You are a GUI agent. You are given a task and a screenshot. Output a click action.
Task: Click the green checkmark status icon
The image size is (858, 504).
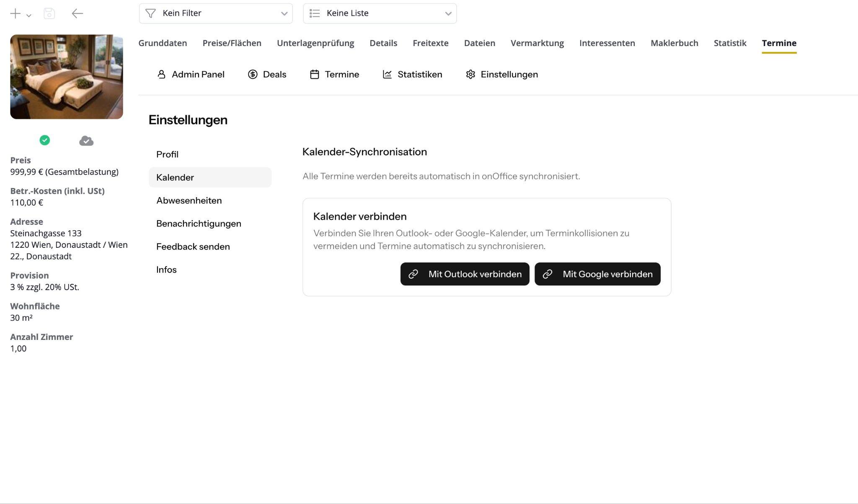click(45, 140)
